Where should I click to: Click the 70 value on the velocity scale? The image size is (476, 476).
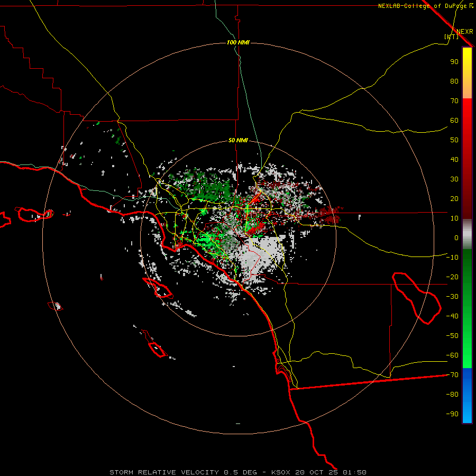pos(454,101)
